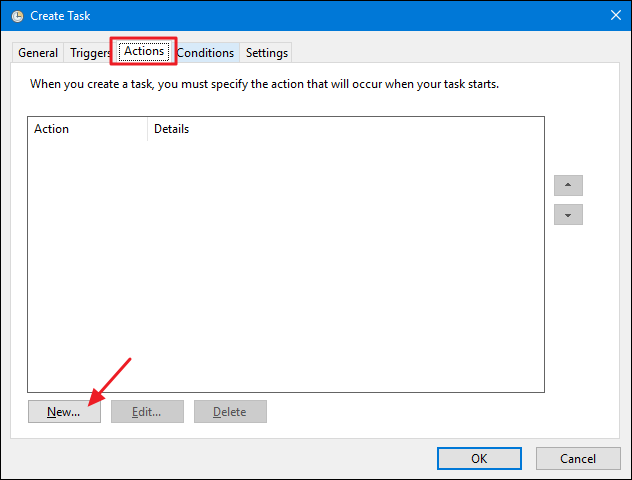Switch to the General tab
This screenshot has width=632, height=480.
(x=38, y=53)
